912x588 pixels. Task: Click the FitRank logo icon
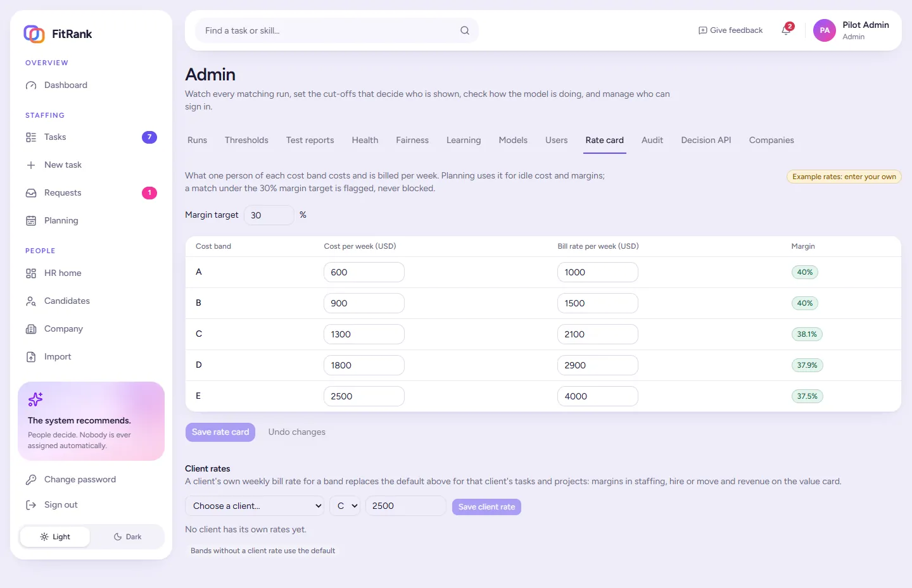34,34
